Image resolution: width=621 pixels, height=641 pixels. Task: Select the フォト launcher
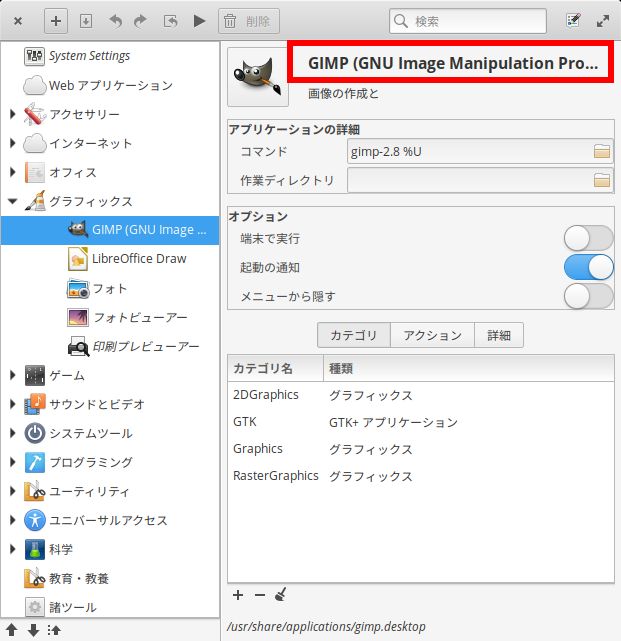coord(110,289)
